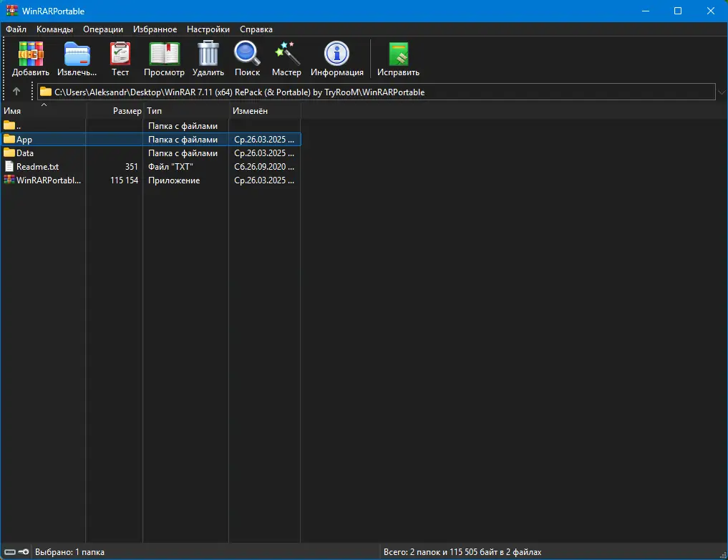
Task: Go up one folder with arrow button
Action: 16,92
